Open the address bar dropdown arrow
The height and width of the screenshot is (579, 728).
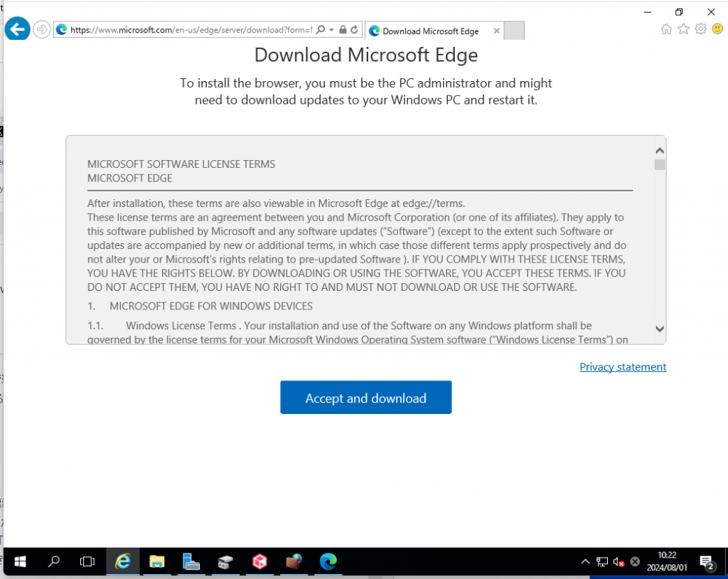tap(331, 30)
